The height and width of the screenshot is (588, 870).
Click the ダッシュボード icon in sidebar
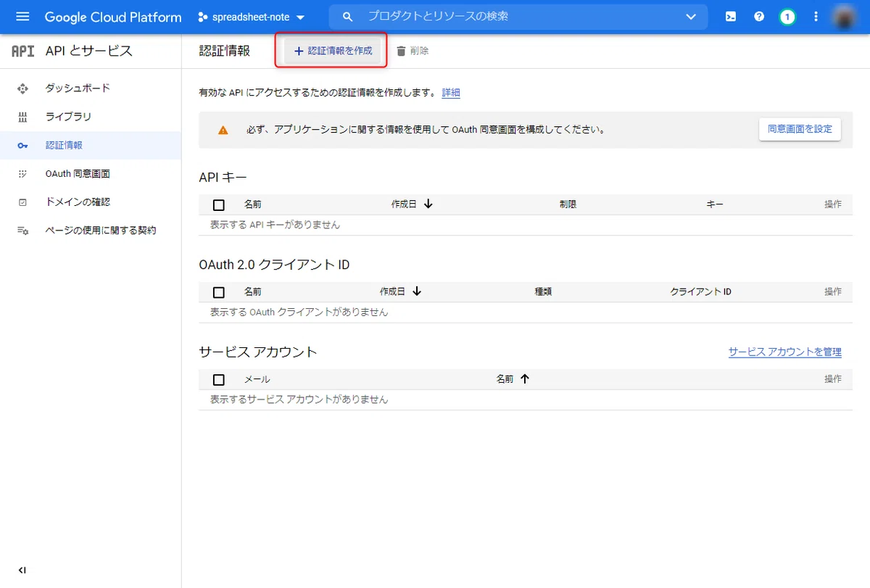(x=22, y=88)
